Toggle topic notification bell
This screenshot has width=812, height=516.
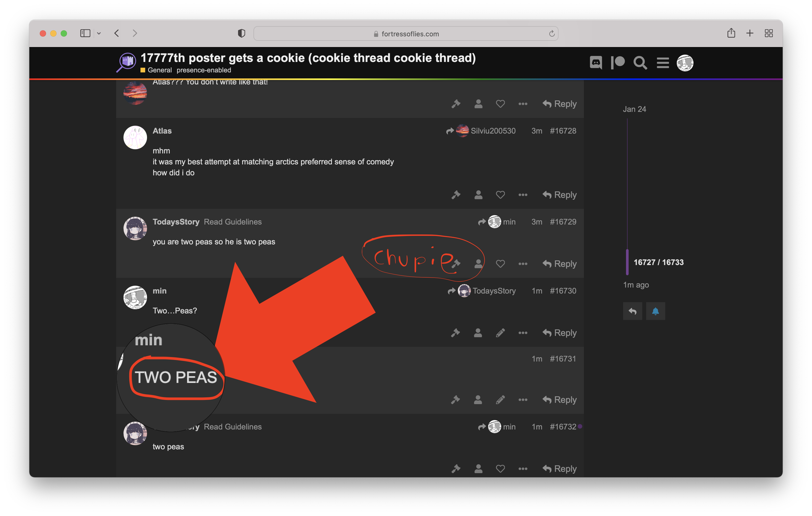click(655, 311)
